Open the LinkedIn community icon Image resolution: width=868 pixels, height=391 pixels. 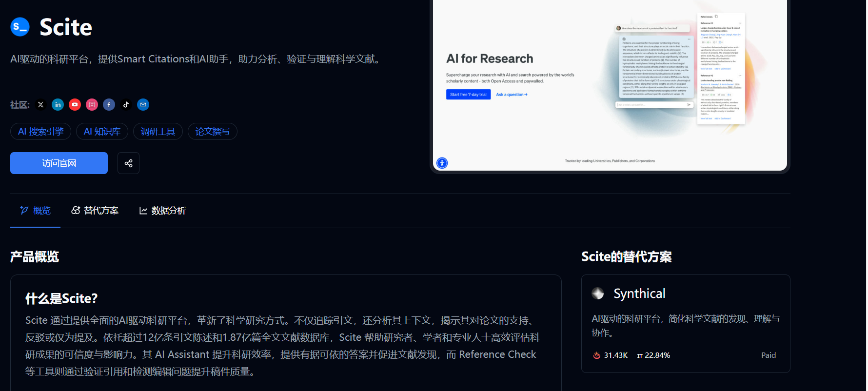pos(58,105)
